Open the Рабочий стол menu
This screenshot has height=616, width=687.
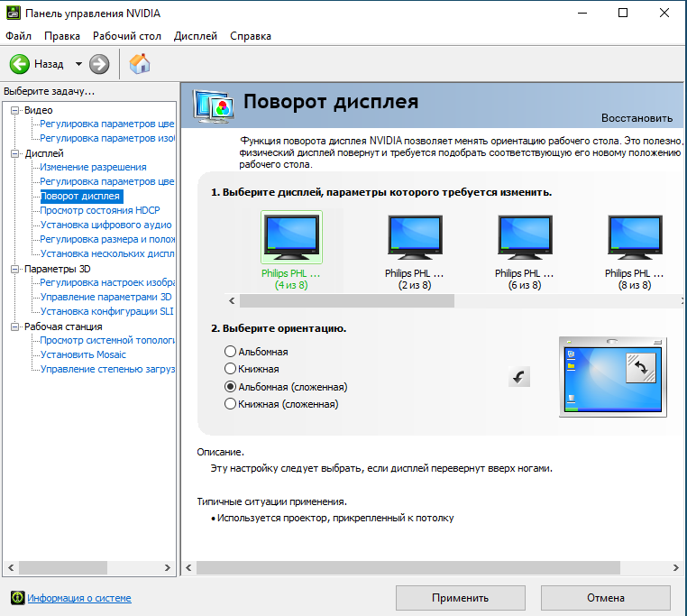tap(127, 36)
